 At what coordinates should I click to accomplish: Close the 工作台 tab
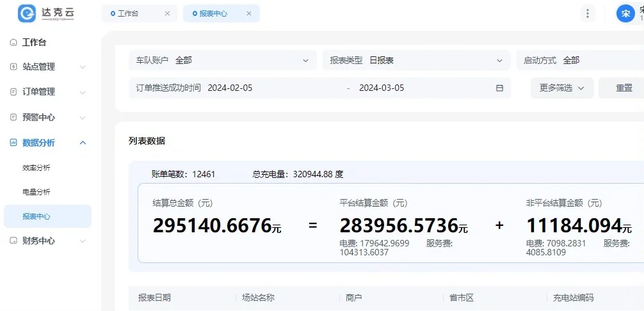[x=167, y=13]
